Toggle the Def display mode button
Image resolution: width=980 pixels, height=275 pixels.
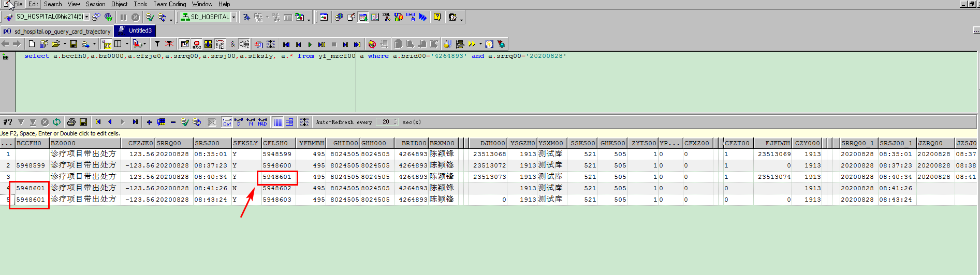227,122
